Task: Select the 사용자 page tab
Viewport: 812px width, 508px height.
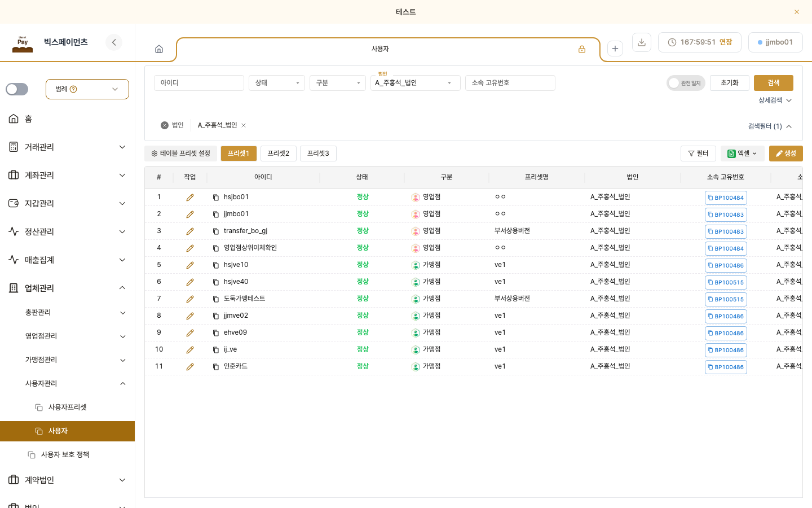Action: coord(388,49)
